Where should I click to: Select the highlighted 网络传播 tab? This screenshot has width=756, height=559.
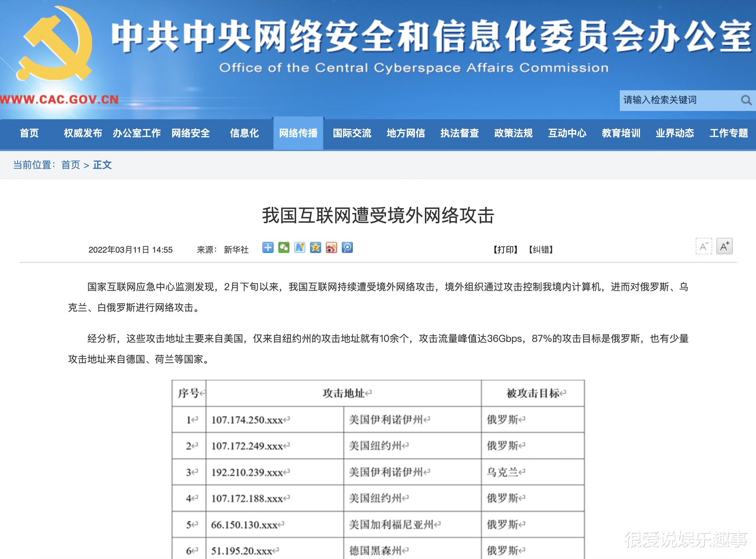coord(298,133)
